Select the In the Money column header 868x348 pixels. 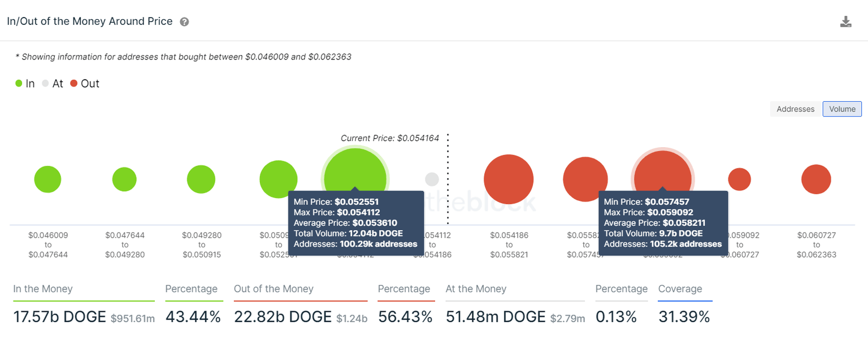(42, 289)
